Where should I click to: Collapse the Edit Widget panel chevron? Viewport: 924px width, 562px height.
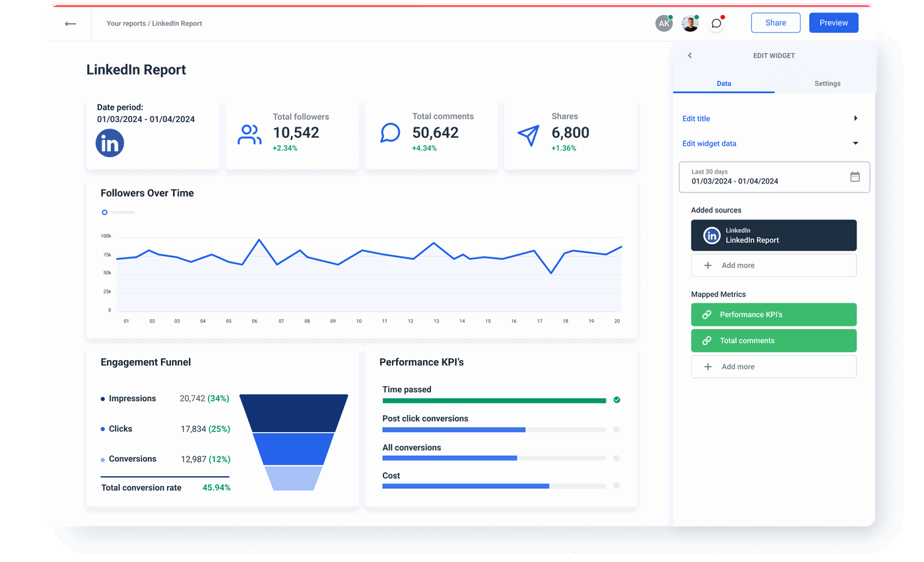point(690,55)
